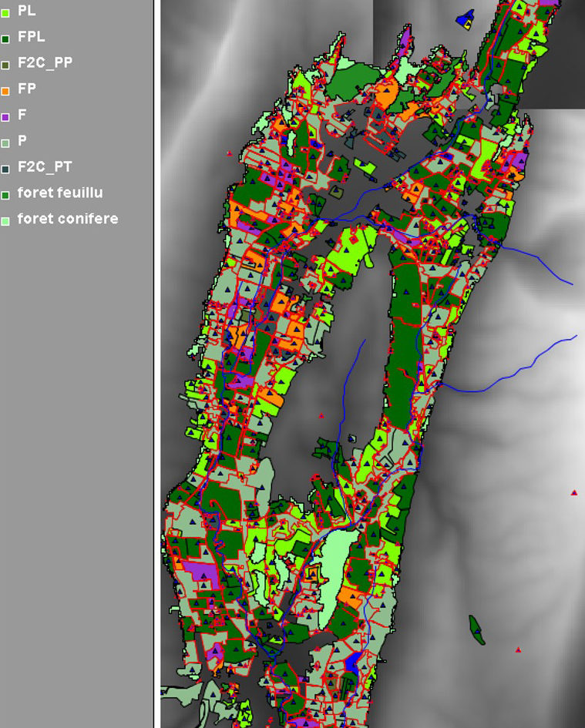The height and width of the screenshot is (728, 585).
Task: Click the 'foret feuillu' legend label
Action: click(x=60, y=193)
